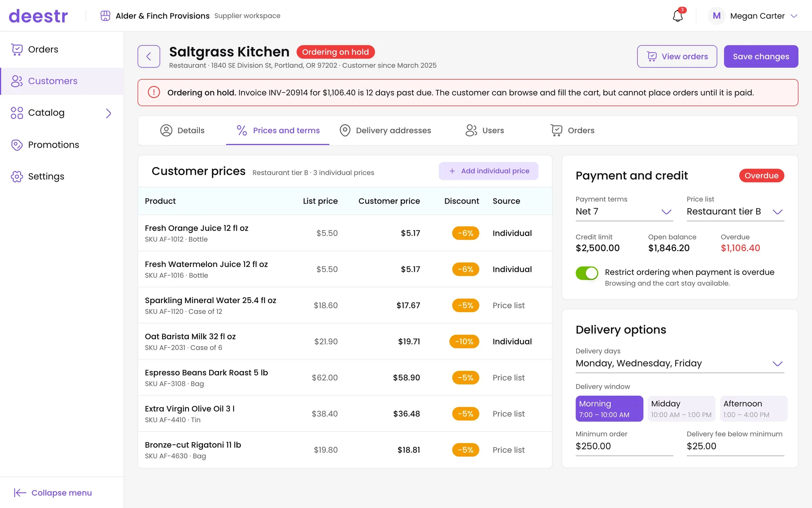Click the pin icon on Delivery addresses
Image resolution: width=812 pixels, height=508 pixels.
click(345, 130)
